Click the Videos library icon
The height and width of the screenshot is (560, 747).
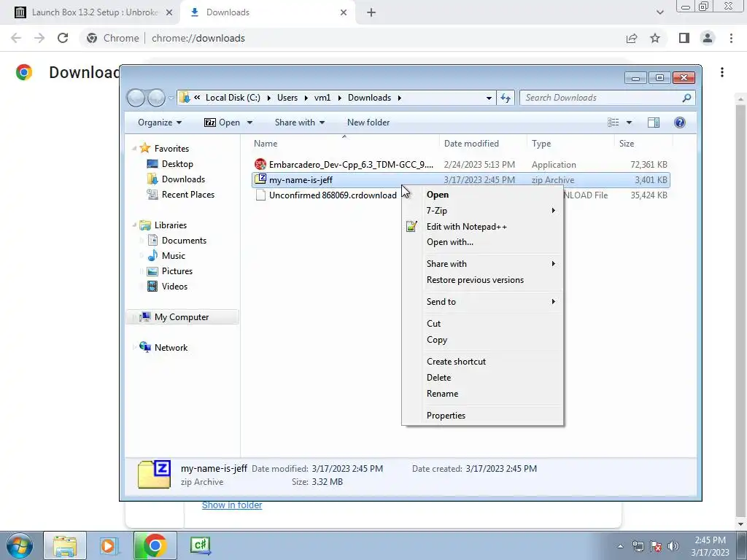152,286
